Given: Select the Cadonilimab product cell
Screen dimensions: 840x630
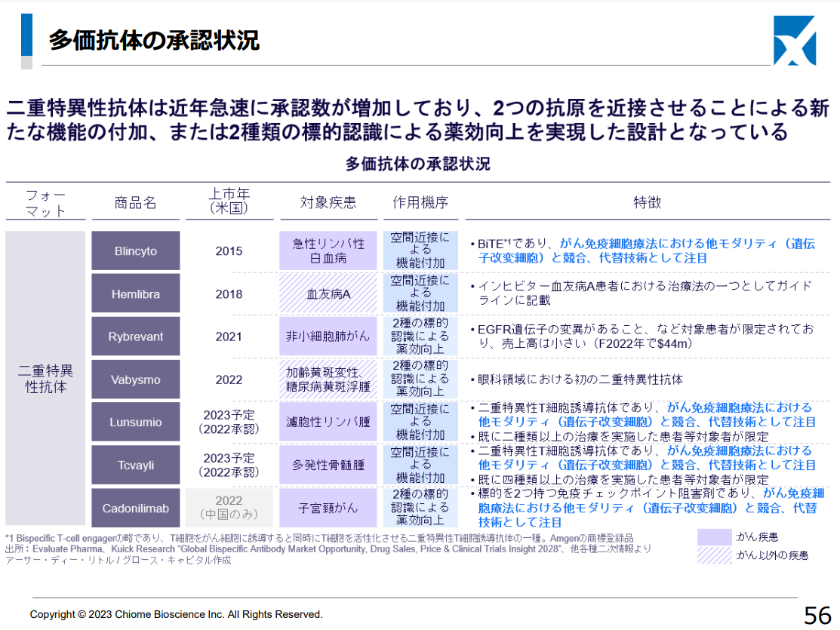Looking at the screenshot, I should click(x=136, y=509).
